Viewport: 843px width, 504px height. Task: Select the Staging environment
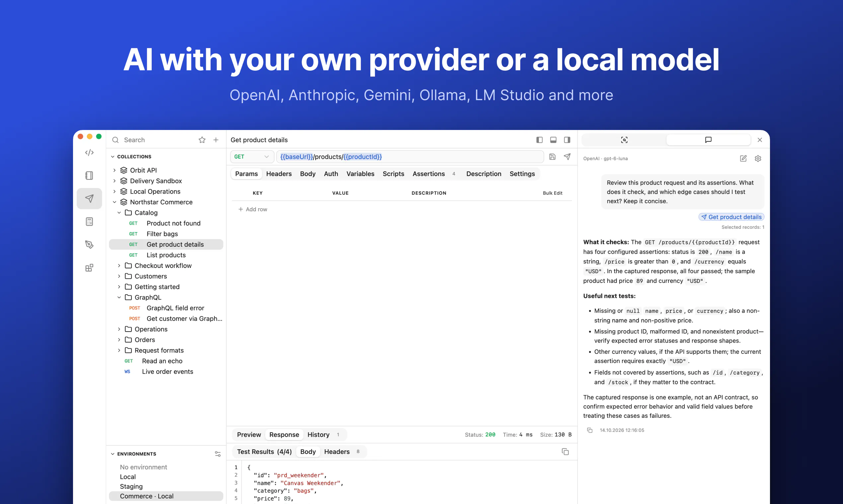tap(131, 486)
